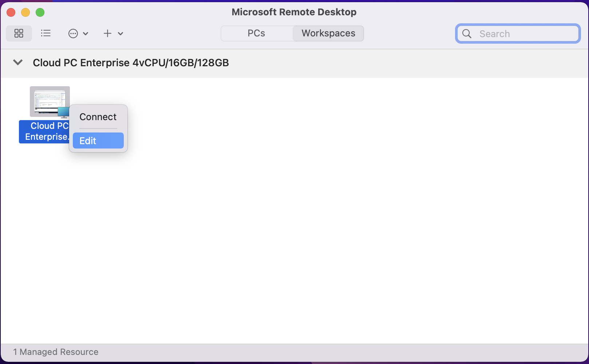Image resolution: width=589 pixels, height=364 pixels.
Task: Open the add dropdown chevron
Action: [x=120, y=34]
